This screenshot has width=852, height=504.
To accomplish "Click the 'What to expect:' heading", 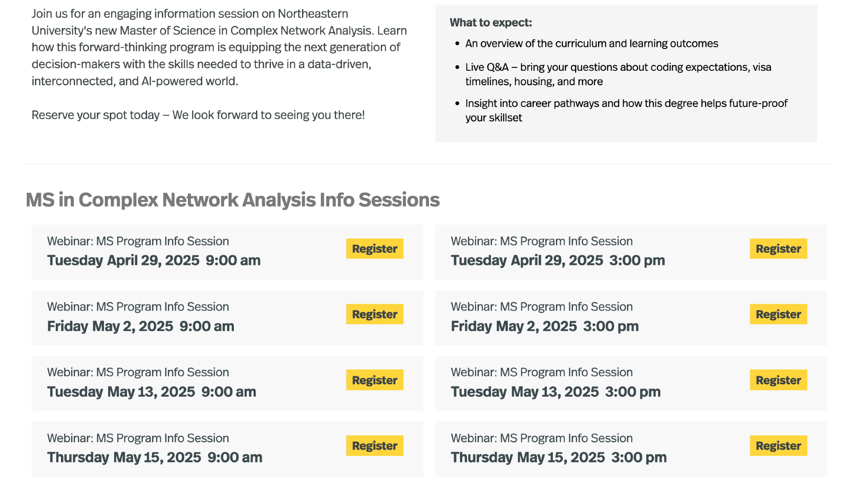I will point(491,23).
